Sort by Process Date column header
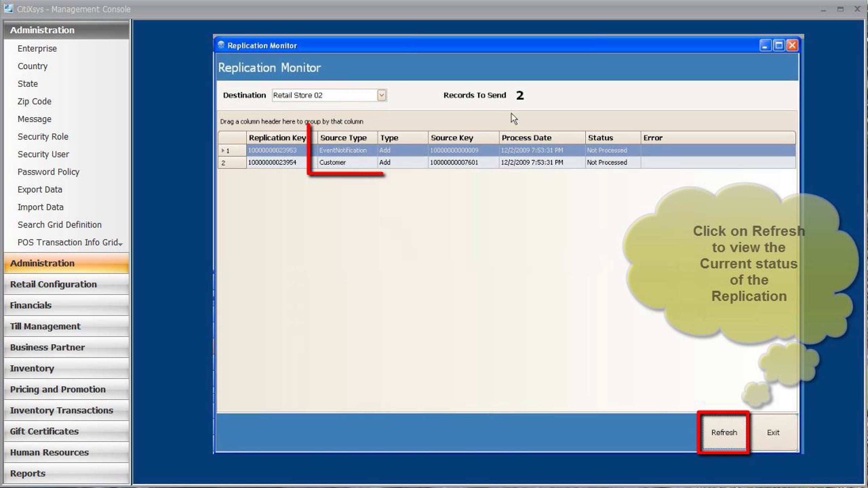The height and width of the screenshot is (488, 868). [526, 138]
